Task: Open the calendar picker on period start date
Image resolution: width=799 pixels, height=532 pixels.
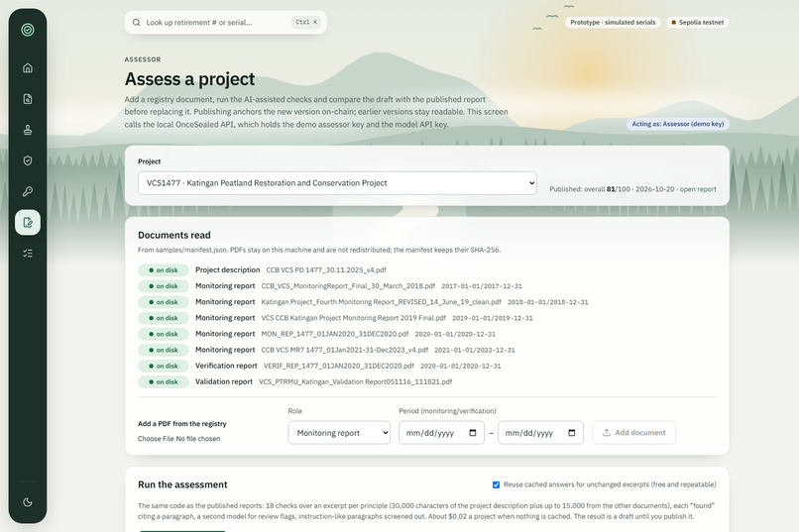Action: pos(473,433)
